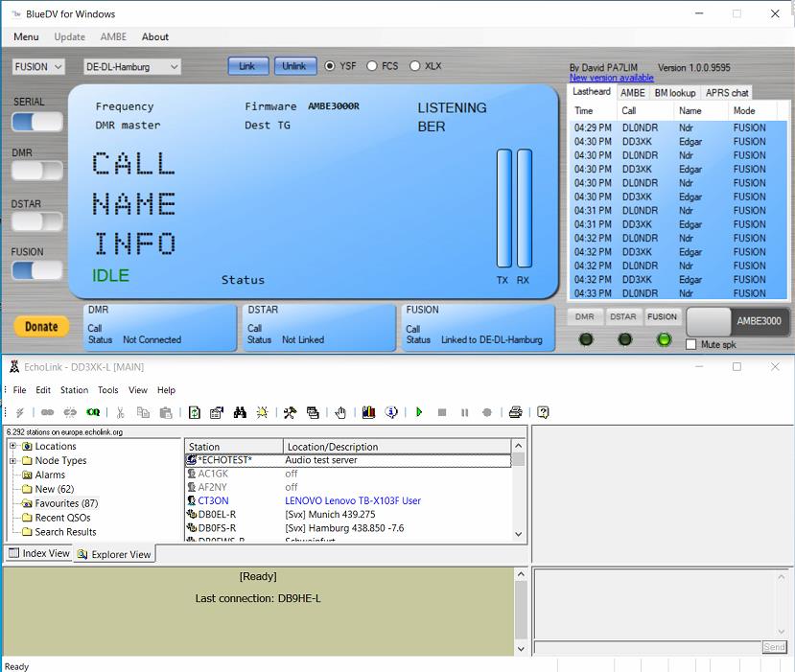The image size is (795, 672).
Task: Switch to the APRS chat tab
Action: (x=727, y=93)
